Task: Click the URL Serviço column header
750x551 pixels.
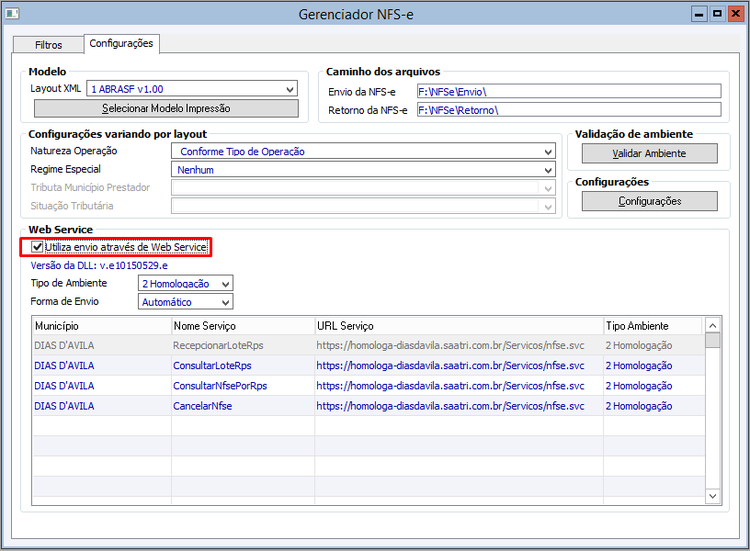Action: point(345,326)
